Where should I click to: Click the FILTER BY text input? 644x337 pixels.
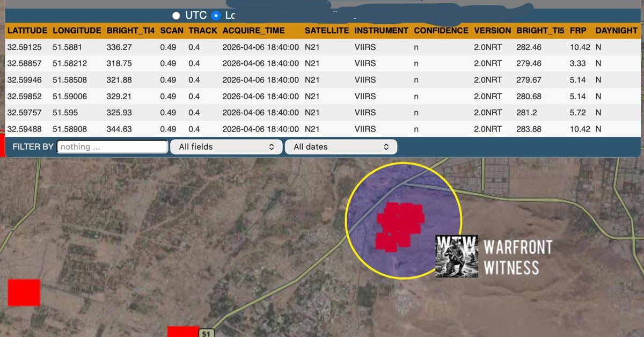pyautogui.click(x=113, y=146)
